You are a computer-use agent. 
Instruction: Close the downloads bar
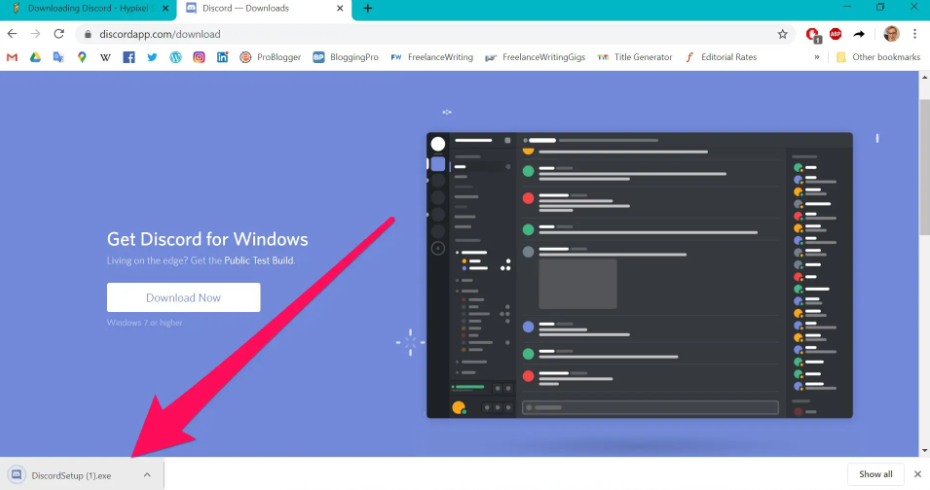click(x=917, y=474)
